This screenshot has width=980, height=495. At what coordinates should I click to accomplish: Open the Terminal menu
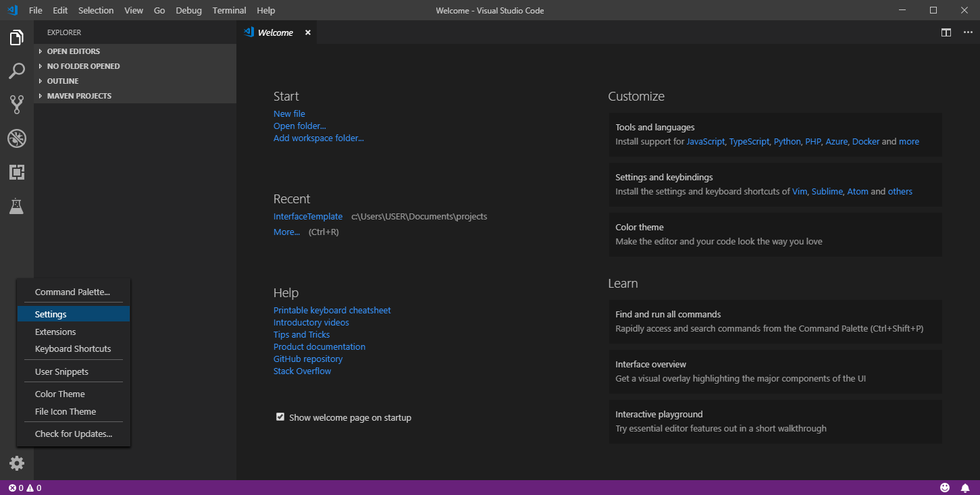click(x=230, y=10)
